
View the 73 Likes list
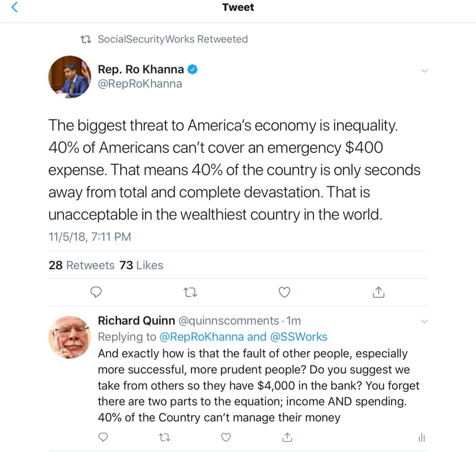tap(141, 265)
